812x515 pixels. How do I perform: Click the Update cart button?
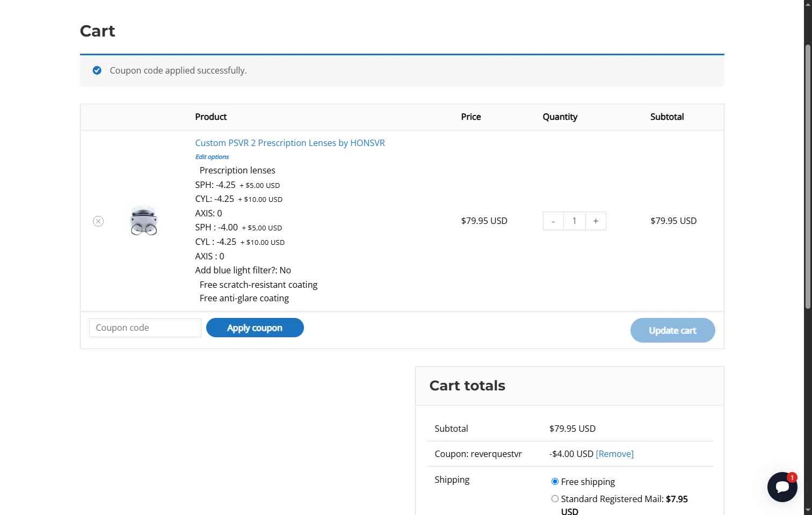coord(672,330)
